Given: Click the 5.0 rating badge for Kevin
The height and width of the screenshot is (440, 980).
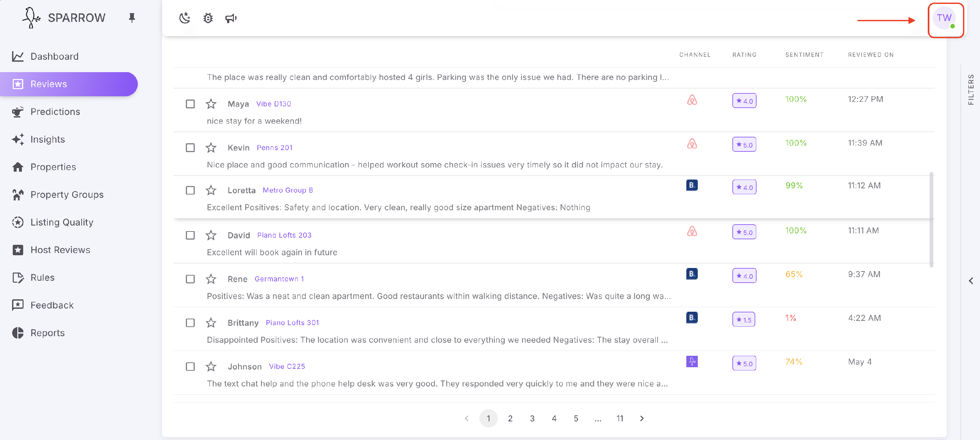Looking at the screenshot, I should click(x=744, y=145).
